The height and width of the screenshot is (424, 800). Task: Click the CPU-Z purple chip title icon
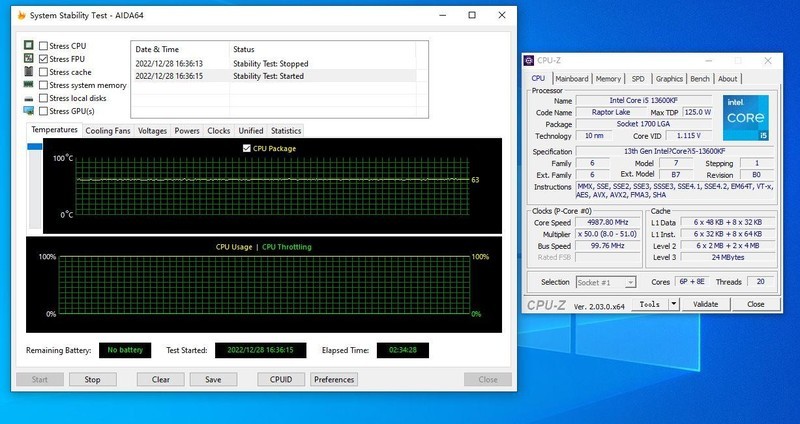click(x=529, y=61)
